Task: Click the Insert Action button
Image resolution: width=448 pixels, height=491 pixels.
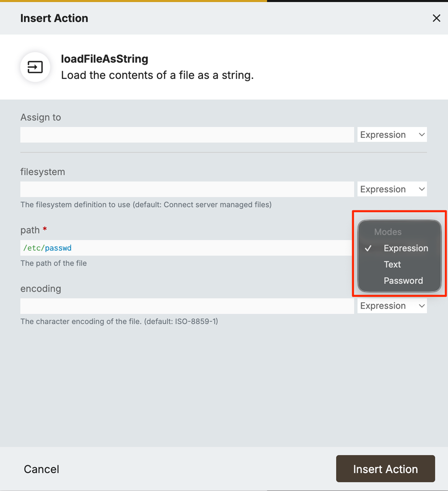Action: point(385,469)
